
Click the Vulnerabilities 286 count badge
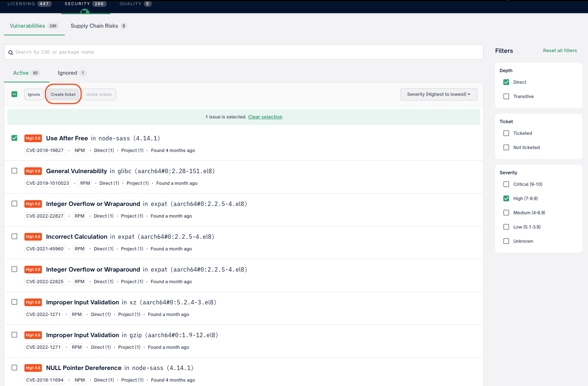[53, 26]
